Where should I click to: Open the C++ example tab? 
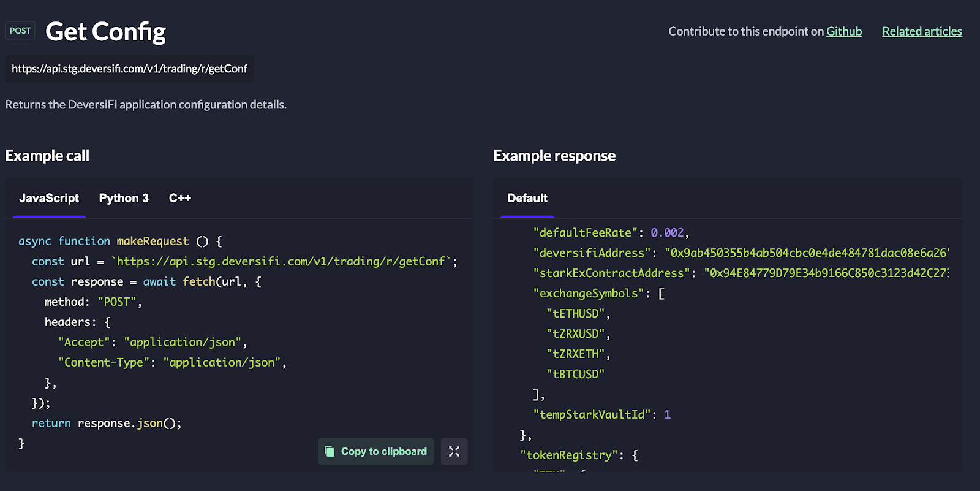(x=180, y=198)
